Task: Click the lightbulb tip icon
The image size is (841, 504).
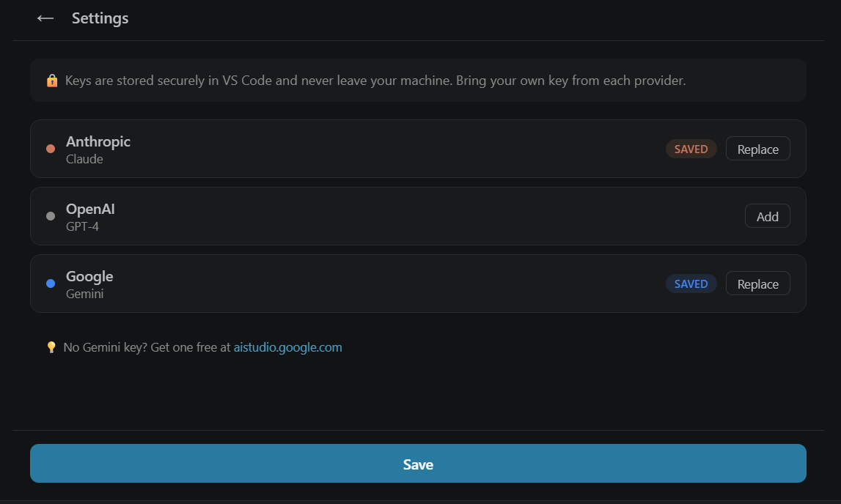Action: pyautogui.click(x=51, y=347)
